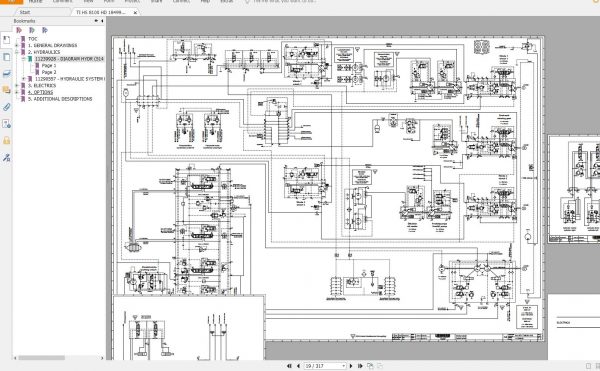The image size is (600, 371).
Task: Expand the 1. GENERAL DRAWINGS bookmark
Action: click(x=16, y=45)
